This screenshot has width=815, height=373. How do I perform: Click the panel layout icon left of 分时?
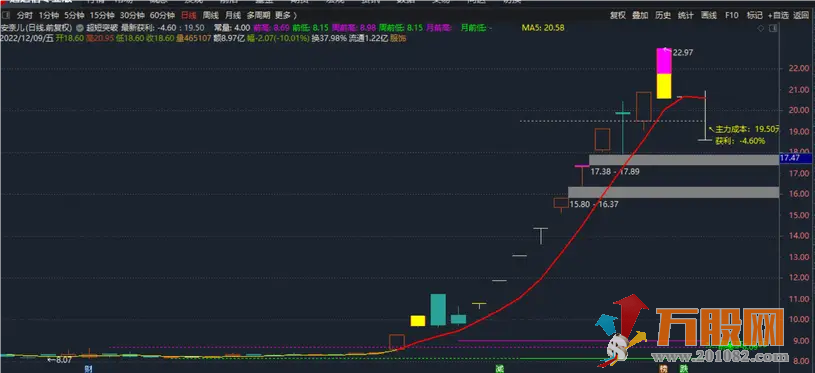[6, 15]
